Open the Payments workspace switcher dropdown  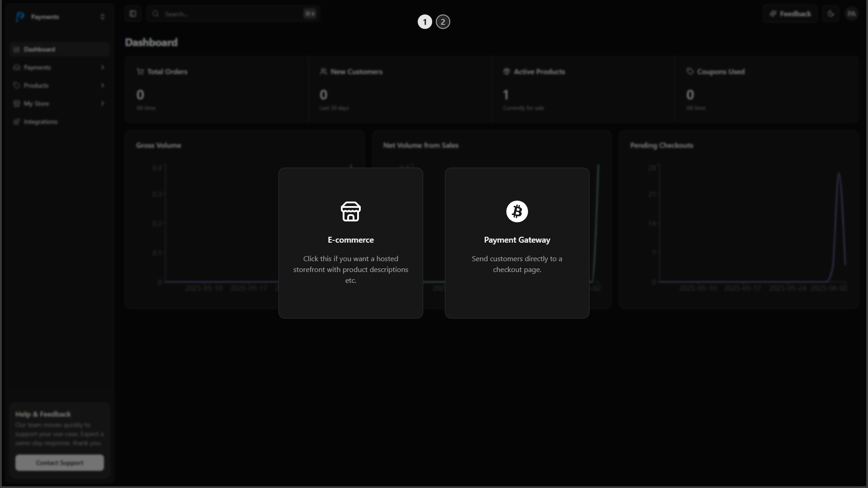59,17
